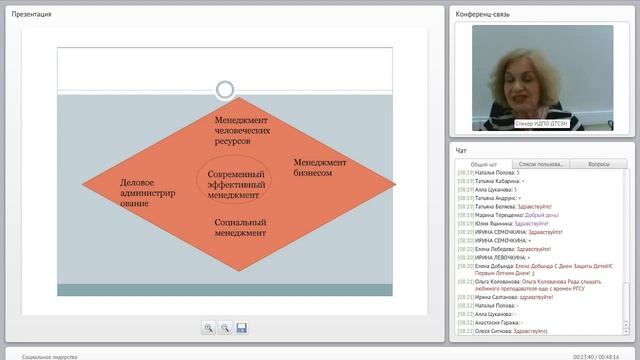Click the Социальное лидерство title text
Viewport: 640px width, 360px height.
pos(49,357)
